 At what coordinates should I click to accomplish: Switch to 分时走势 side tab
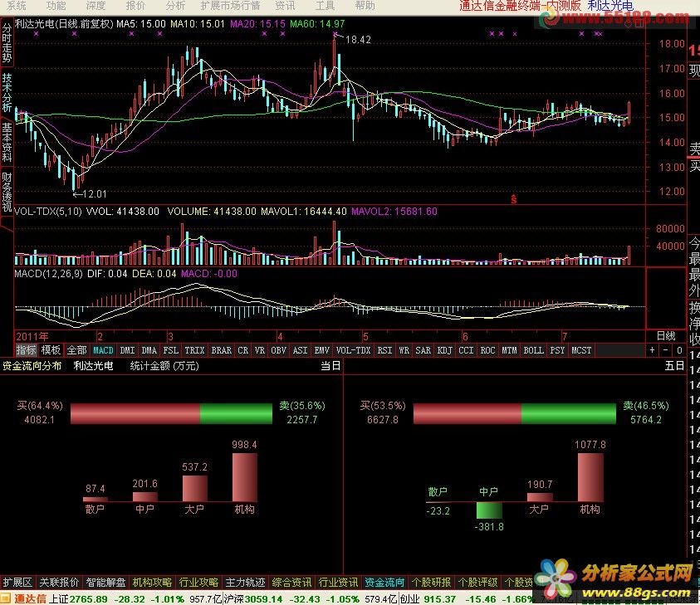7,42
